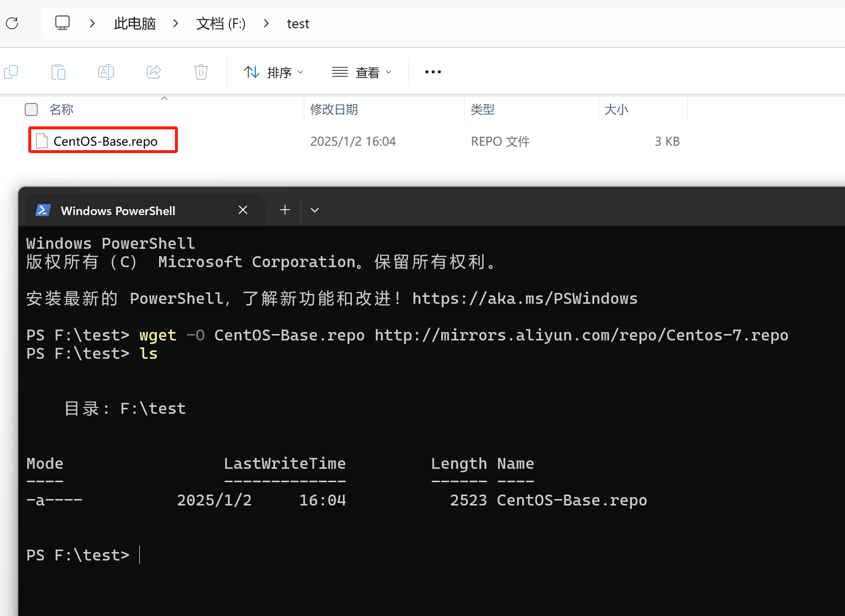Navigate to 文档 (F:) in breadcrumb
The image size is (845, 616).
pos(221,23)
